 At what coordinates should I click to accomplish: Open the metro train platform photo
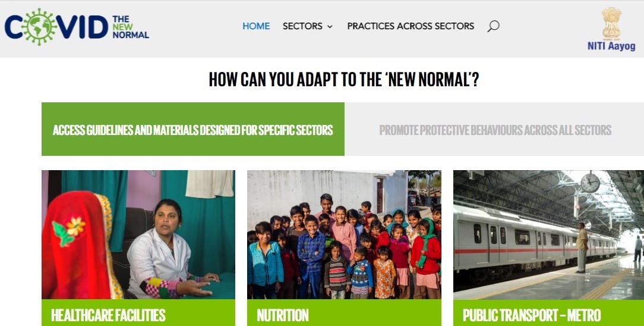[549, 234]
